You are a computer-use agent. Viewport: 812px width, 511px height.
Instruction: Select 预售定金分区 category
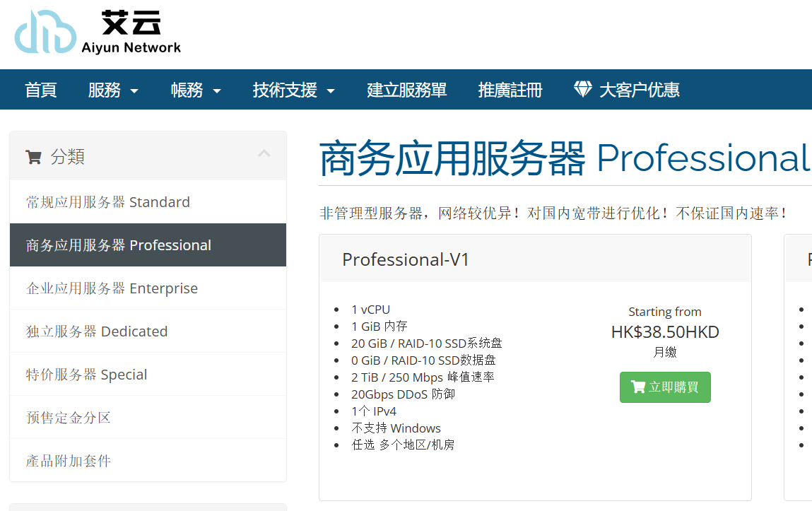(148, 417)
